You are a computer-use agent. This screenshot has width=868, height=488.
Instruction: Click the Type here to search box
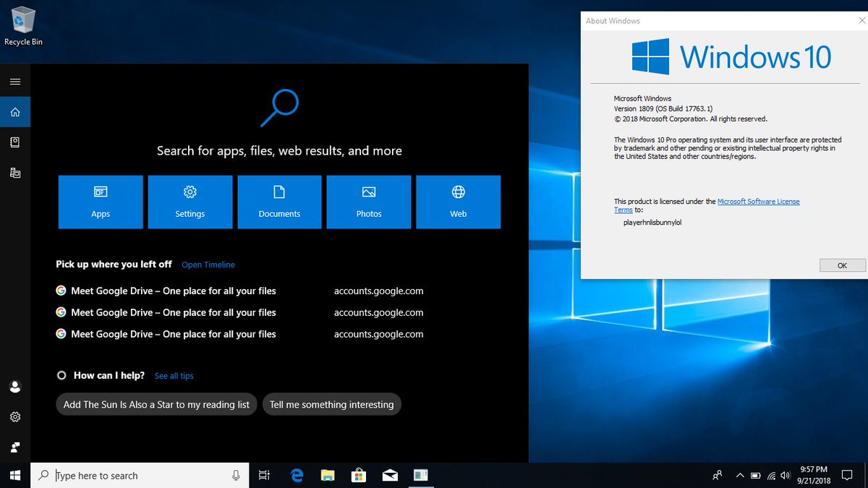(x=138, y=475)
